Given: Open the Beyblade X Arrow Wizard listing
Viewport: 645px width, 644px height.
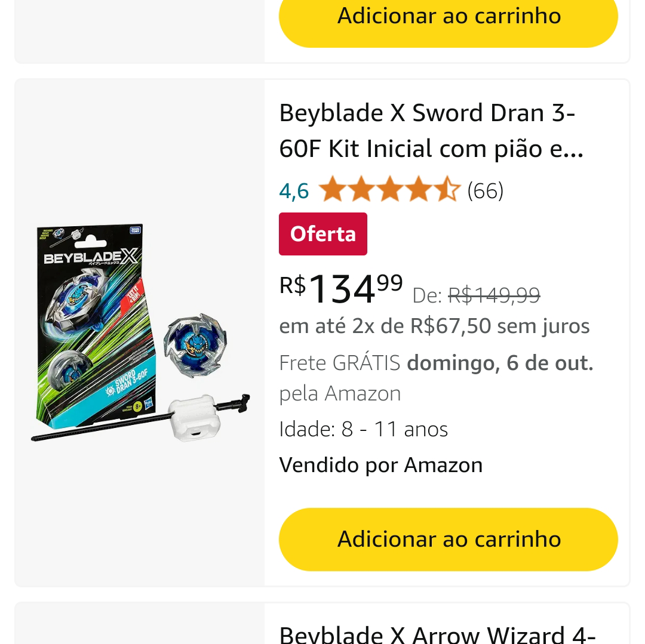Looking at the screenshot, I should coord(437,633).
